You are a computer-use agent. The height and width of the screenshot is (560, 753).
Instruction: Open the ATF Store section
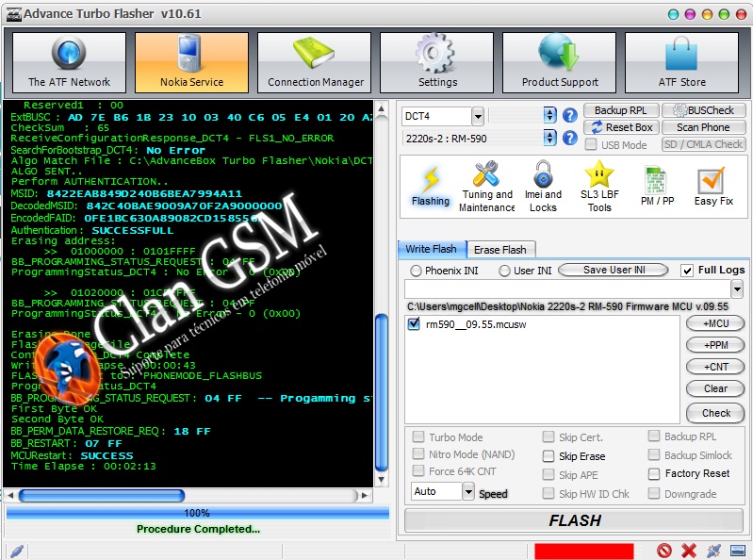[x=681, y=62]
